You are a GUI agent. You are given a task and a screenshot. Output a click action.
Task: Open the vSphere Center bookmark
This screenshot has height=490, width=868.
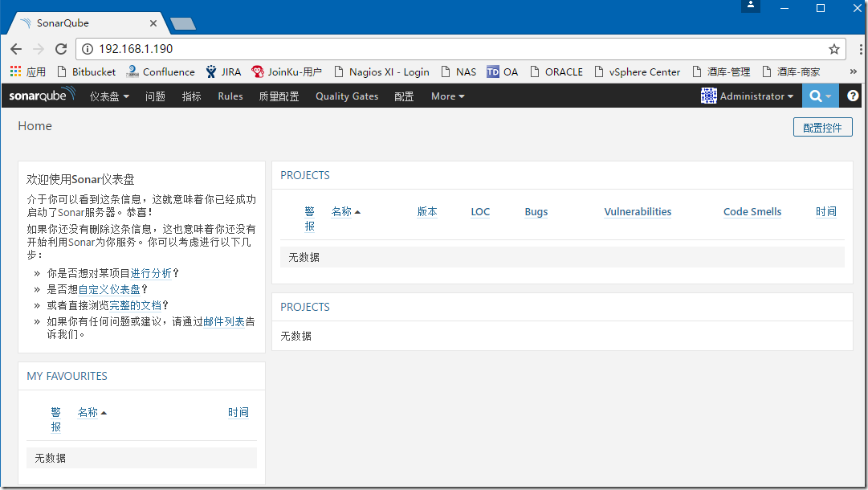(638, 72)
